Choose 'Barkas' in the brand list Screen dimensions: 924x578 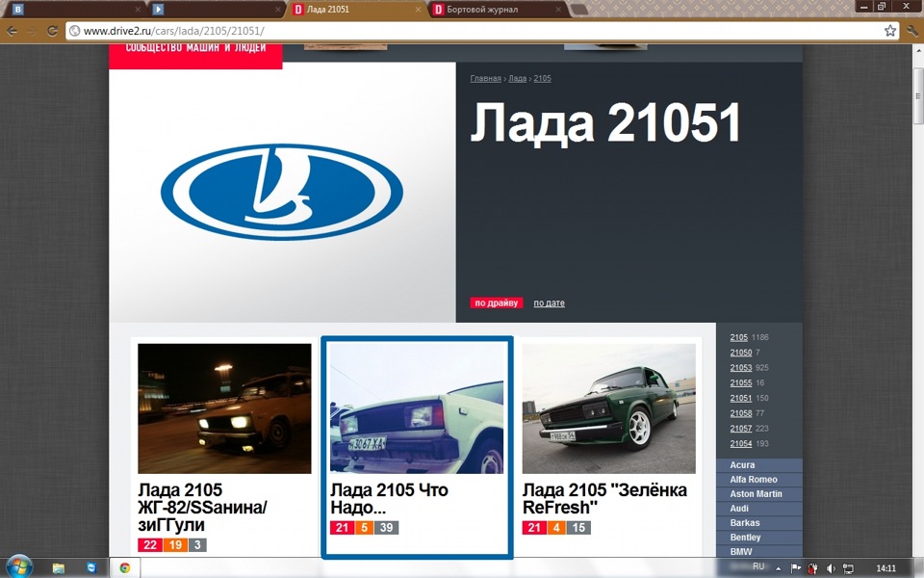pyautogui.click(x=759, y=522)
